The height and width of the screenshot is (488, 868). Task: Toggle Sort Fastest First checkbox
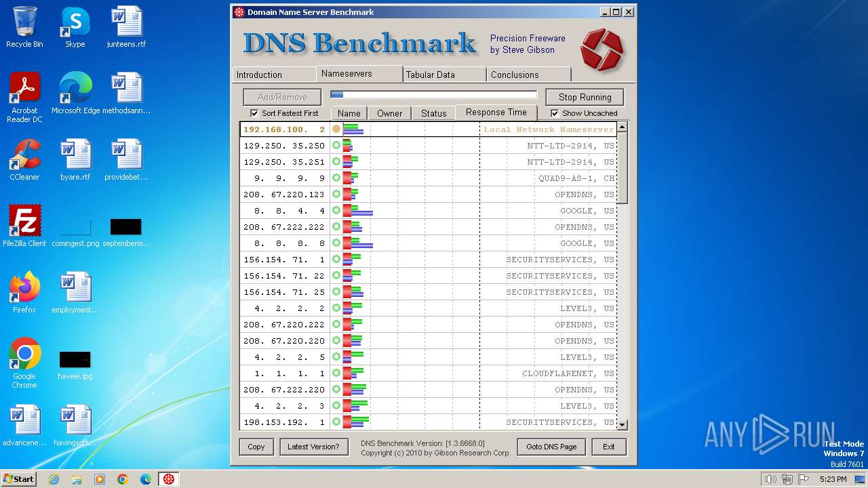254,113
